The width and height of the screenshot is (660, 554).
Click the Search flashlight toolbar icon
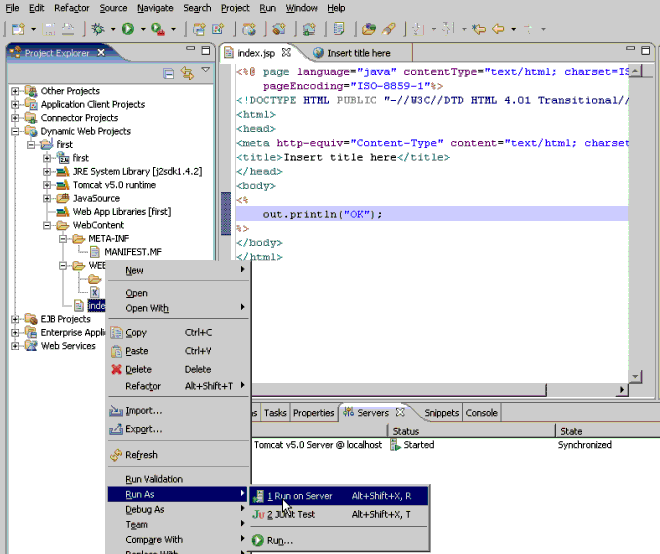click(x=389, y=29)
